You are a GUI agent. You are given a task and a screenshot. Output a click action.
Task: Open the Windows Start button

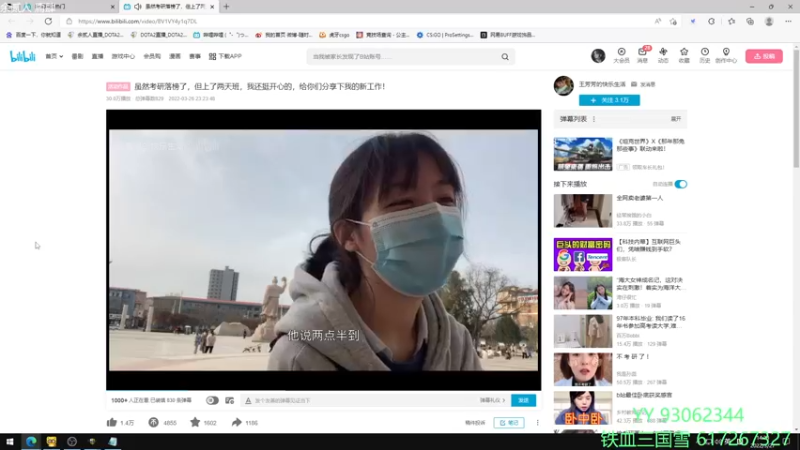pos(10,442)
